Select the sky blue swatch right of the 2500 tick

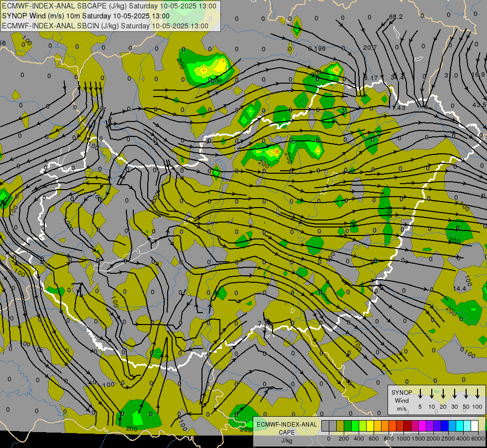pyautogui.click(x=453, y=426)
